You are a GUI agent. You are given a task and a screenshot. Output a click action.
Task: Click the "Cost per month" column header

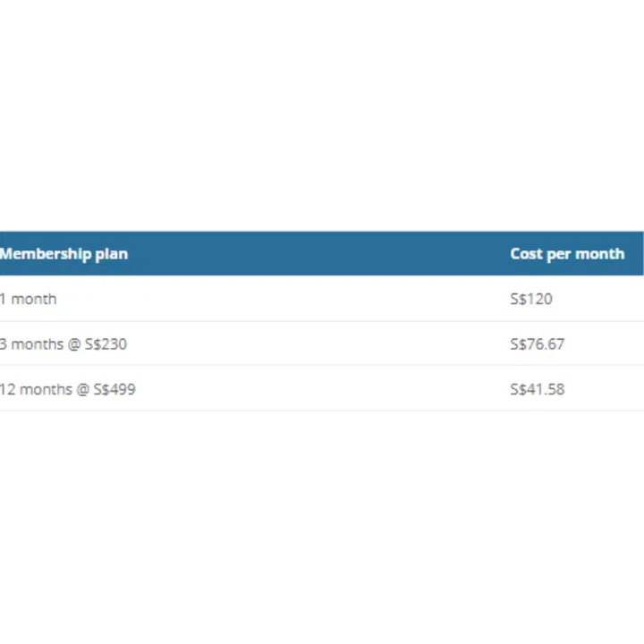click(x=567, y=254)
